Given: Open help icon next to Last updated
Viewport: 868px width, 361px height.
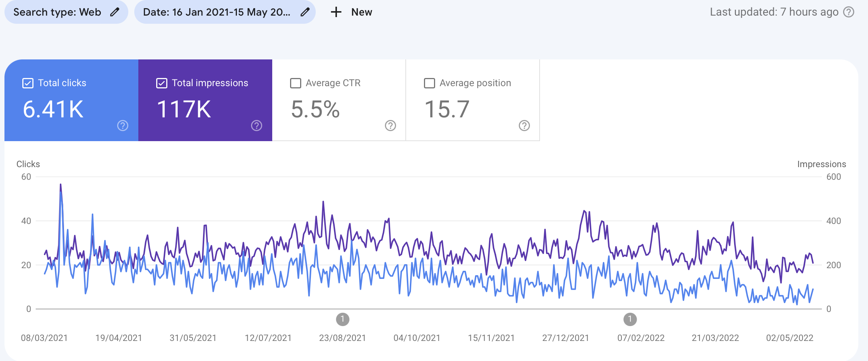Looking at the screenshot, I should 849,12.
